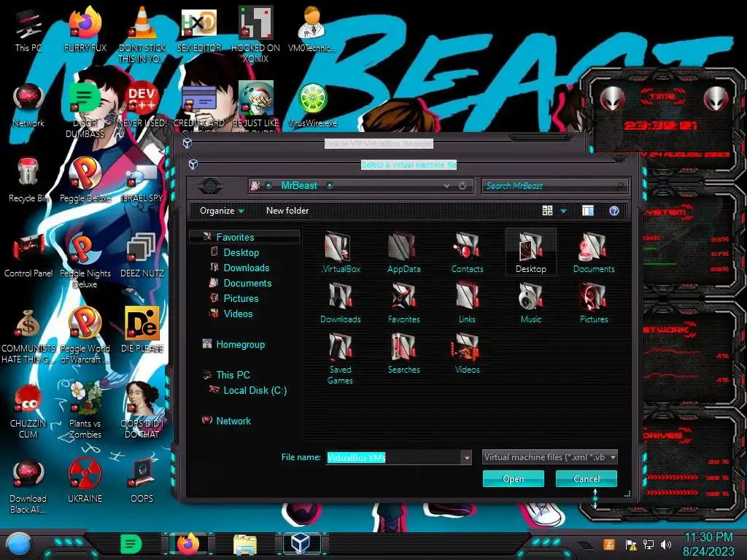This screenshot has width=747, height=560.
Task: Select the Network desktop icon
Action: click(28, 106)
